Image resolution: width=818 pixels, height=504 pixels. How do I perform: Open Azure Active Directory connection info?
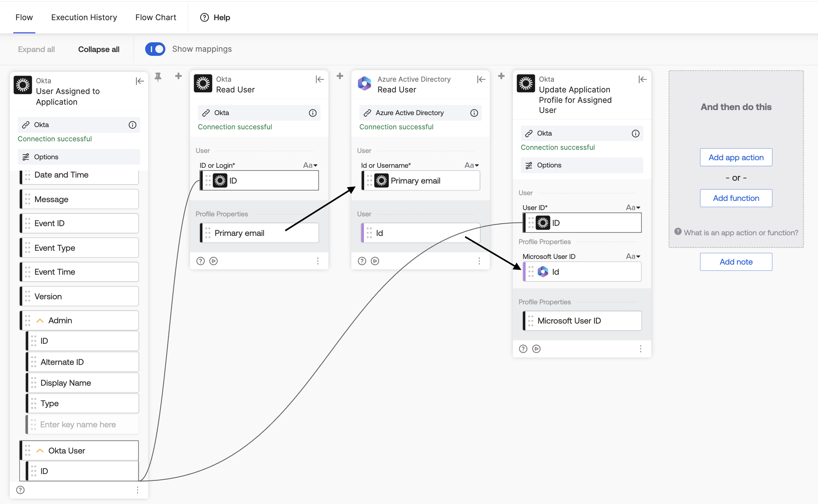[x=474, y=113]
